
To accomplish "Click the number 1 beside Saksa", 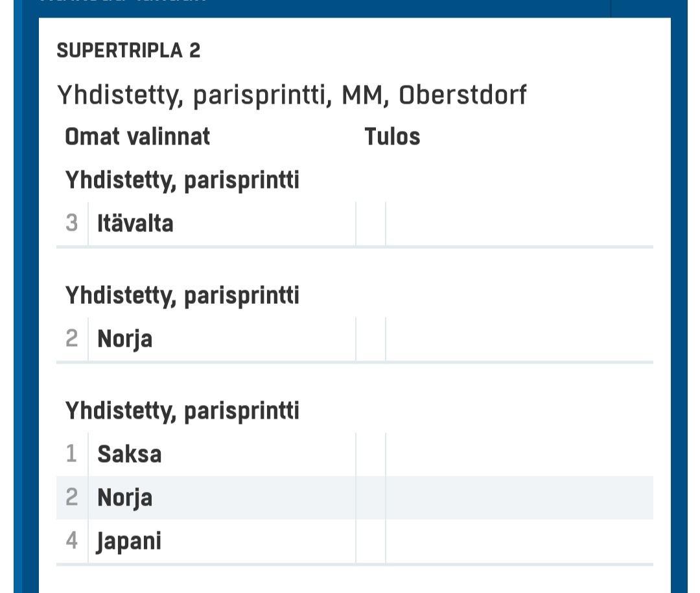I will point(72,454).
